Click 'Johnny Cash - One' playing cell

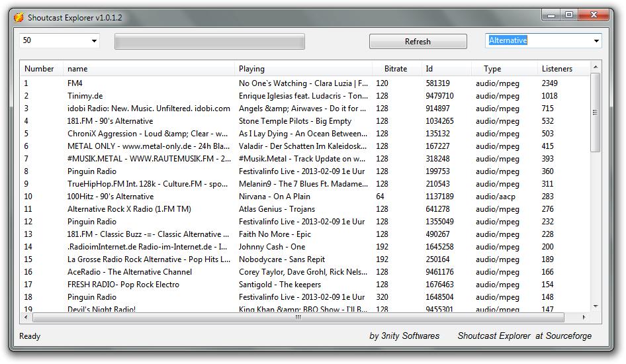point(272,247)
